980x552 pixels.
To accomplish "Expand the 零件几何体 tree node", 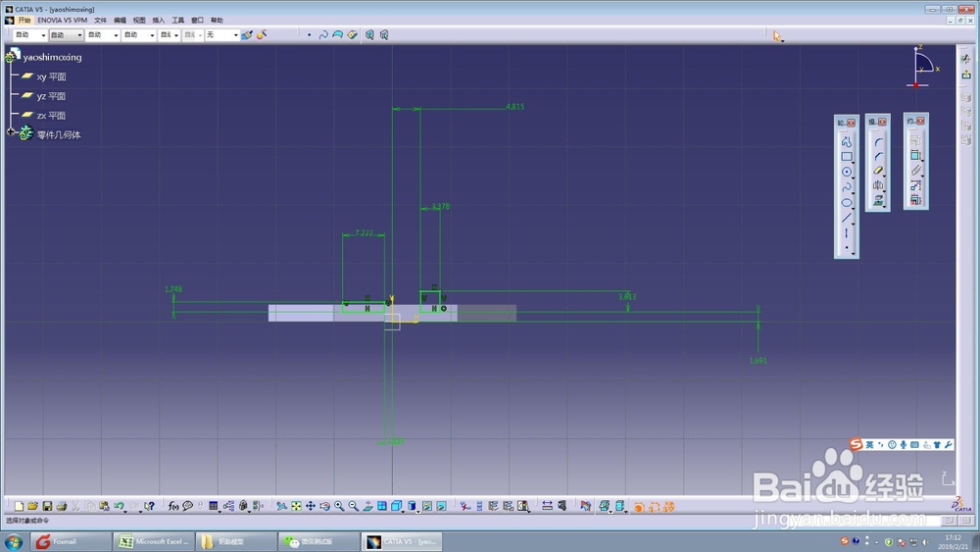I will tap(11, 132).
